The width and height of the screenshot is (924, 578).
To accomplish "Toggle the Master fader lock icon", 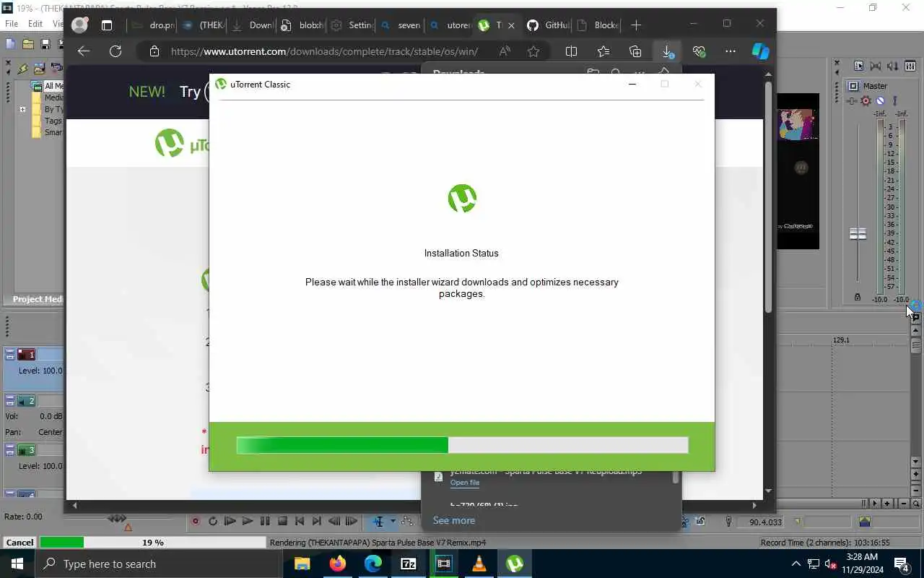I will click(x=858, y=297).
